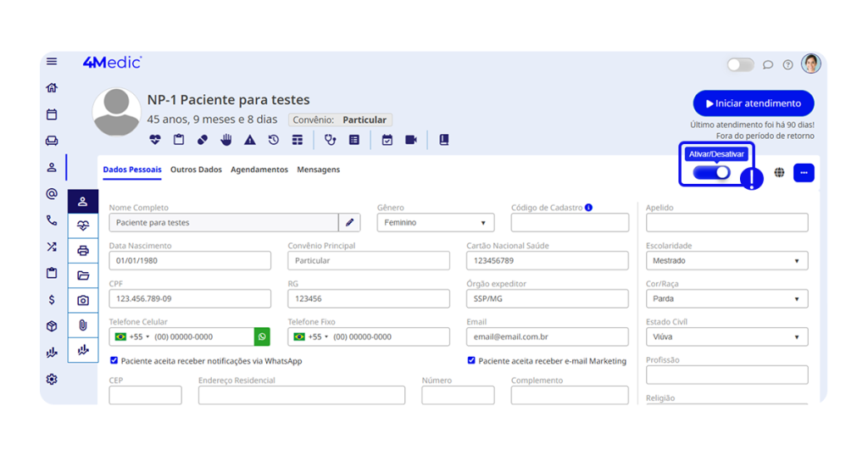
Task: Open the warning triangle alerts icon
Action: [x=250, y=140]
